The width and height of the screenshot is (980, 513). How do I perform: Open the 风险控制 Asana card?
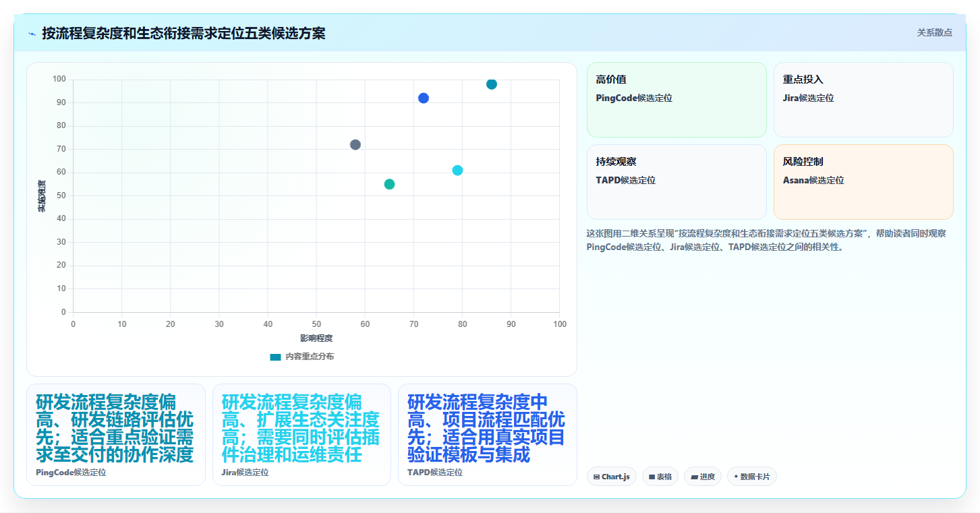pyautogui.click(x=863, y=182)
